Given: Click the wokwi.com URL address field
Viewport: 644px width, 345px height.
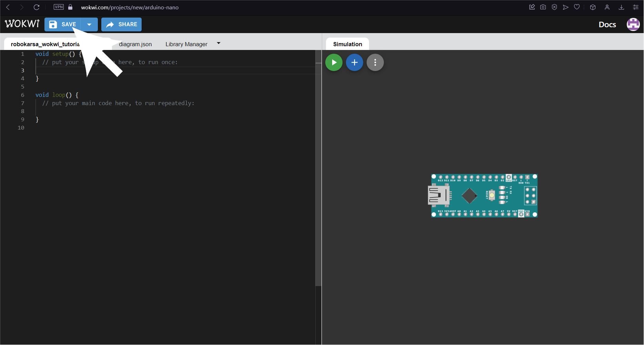Looking at the screenshot, I should pyautogui.click(x=130, y=7).
